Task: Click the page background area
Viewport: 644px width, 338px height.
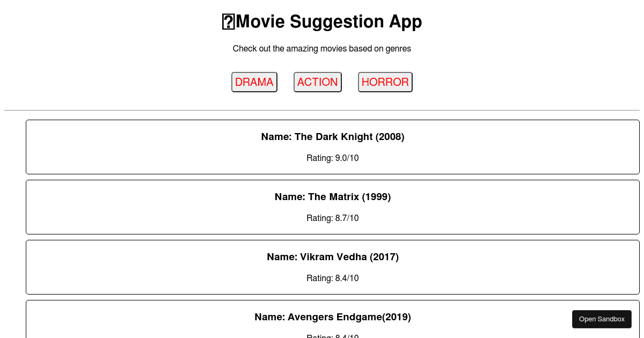Action: 80,64
